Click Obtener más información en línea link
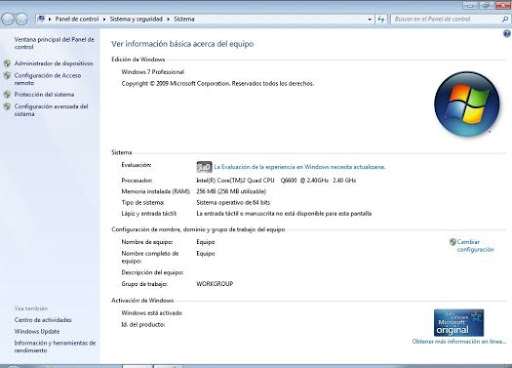The height and width of the screenshot is (368, 512). [x=459, y=341]
